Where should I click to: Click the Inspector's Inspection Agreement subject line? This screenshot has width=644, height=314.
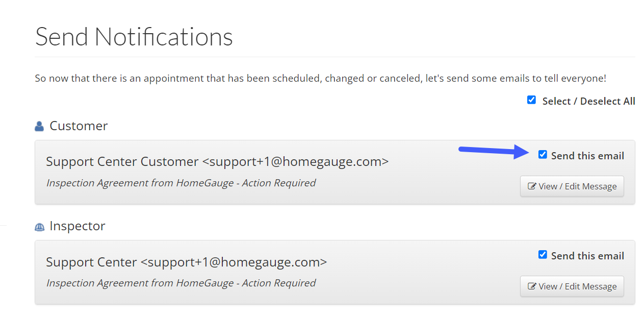click(x=181, y=283)
